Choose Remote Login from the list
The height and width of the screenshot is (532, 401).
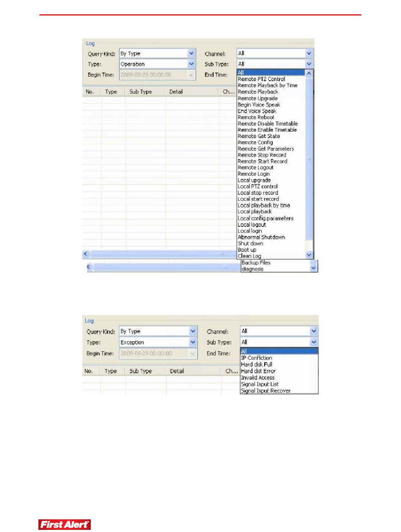(254, 174)
